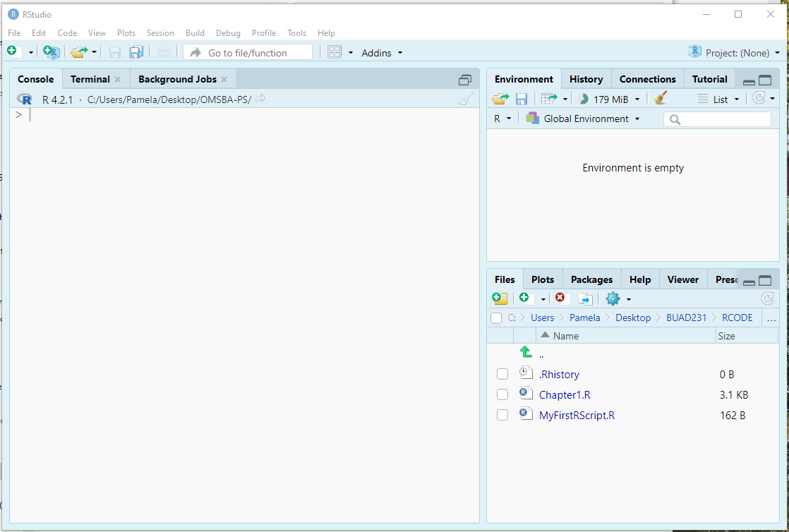Navigate to Desktop in the breadcrumb path
This screenshot has width=789, height=532.
[633, 318]
